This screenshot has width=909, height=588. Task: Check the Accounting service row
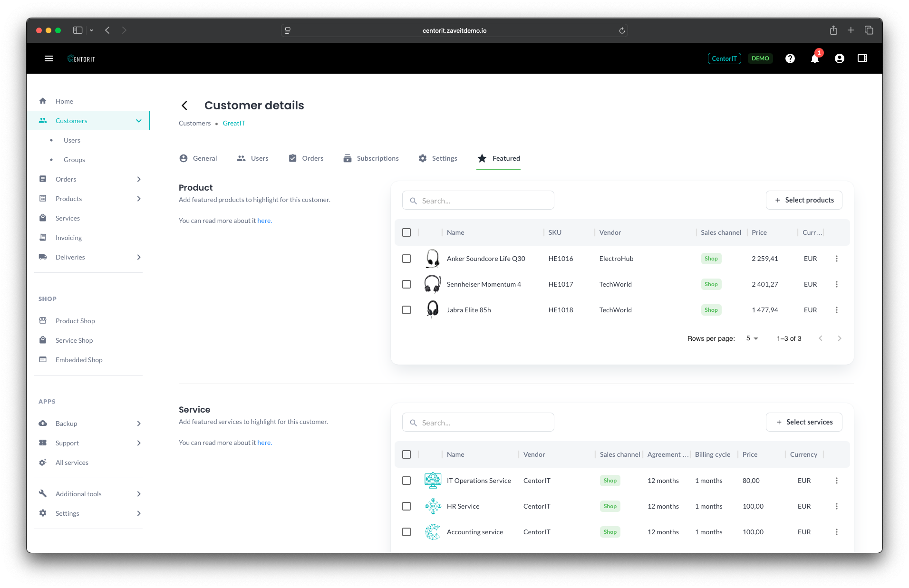(x=406, y=532)
